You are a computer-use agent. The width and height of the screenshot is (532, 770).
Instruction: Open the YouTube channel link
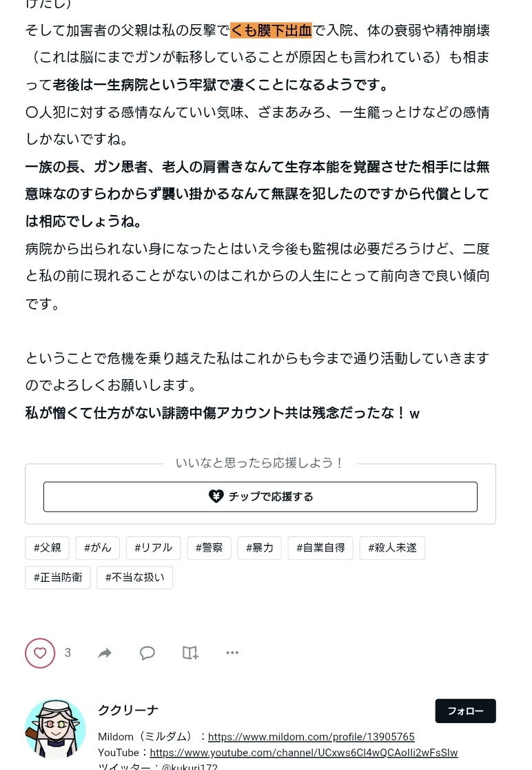pos(304,752)
